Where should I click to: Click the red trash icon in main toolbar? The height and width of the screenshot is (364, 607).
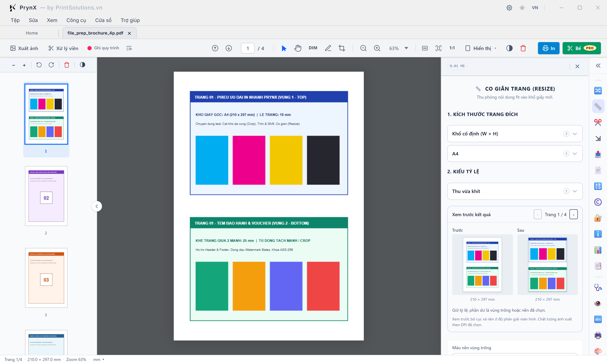click(523, 48)
